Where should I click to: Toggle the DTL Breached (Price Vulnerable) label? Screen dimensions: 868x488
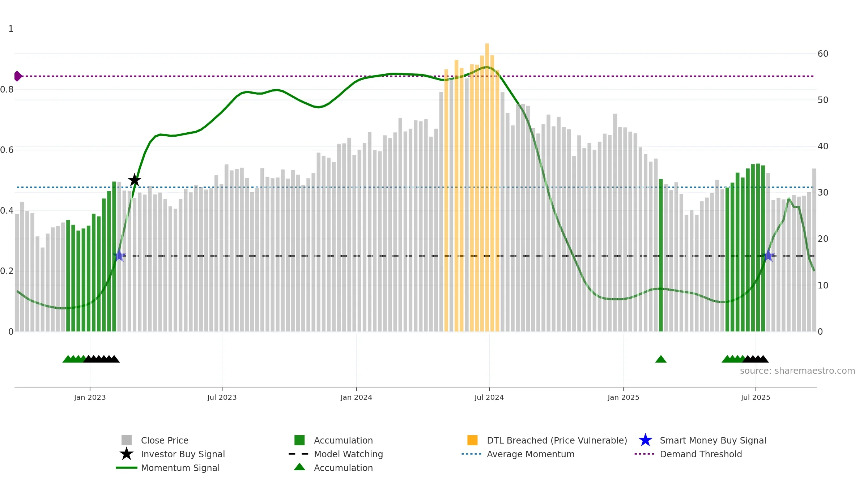(557, 440)
